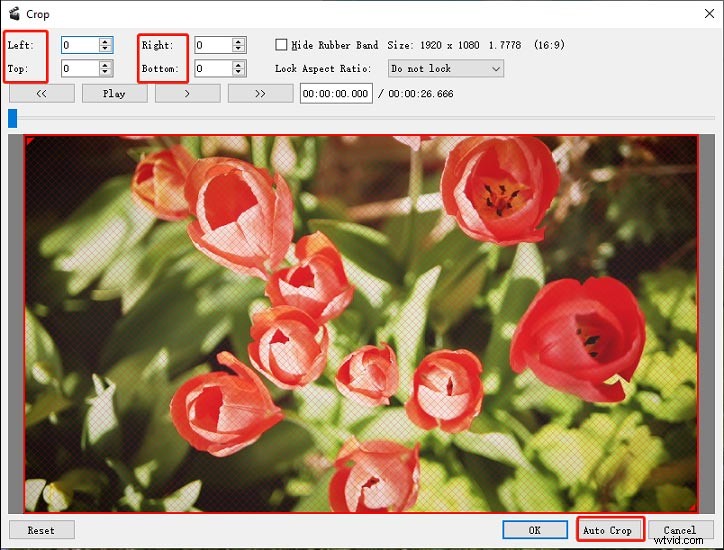Click into the Bottom value field
Viewport: 724px width, 550px height.
[x=213, y=69]
